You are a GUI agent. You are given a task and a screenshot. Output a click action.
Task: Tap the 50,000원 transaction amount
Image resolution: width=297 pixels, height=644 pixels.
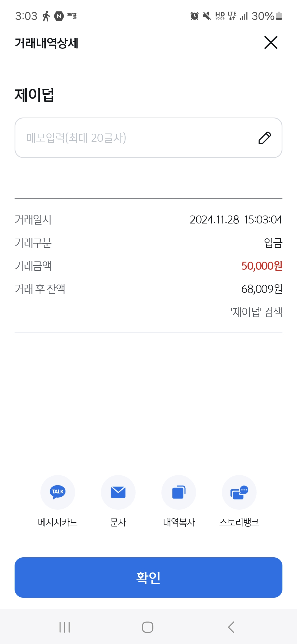(x=262, y=266)
